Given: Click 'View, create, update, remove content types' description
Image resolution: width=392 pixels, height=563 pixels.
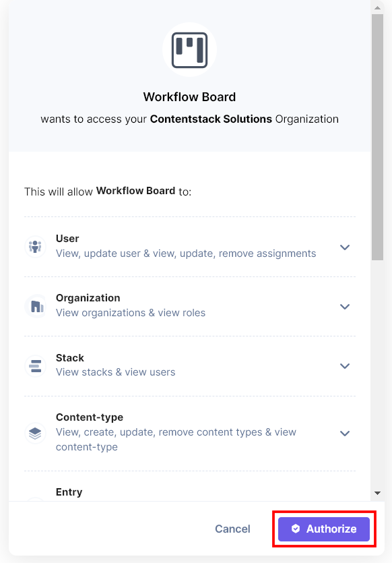Looking at the screenshot, I should [176, 439].
